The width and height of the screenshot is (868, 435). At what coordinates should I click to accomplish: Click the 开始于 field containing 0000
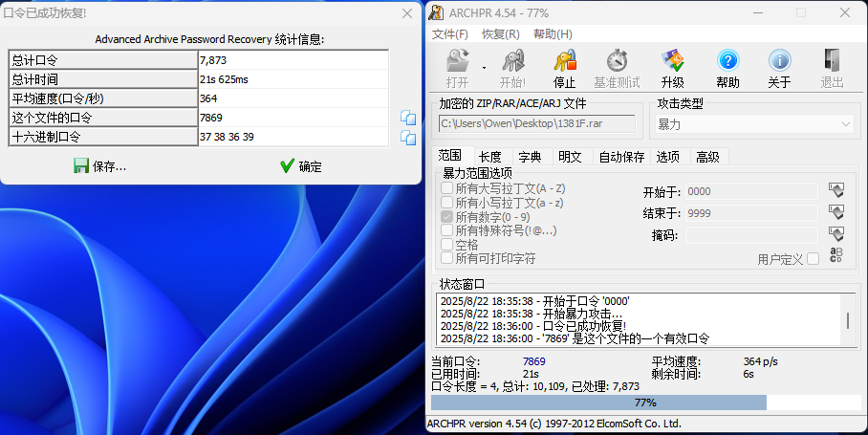pyautogui.click(x=751, y=191)
